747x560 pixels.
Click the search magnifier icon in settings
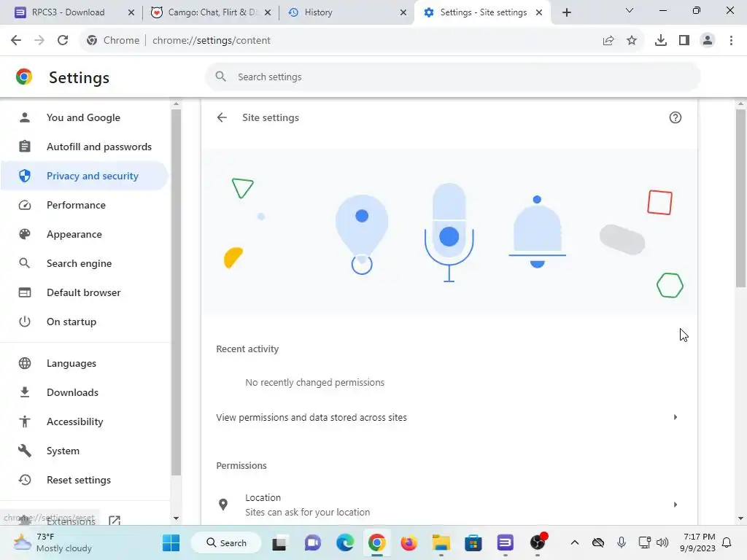pyautogui.click(x=220, y=77)
